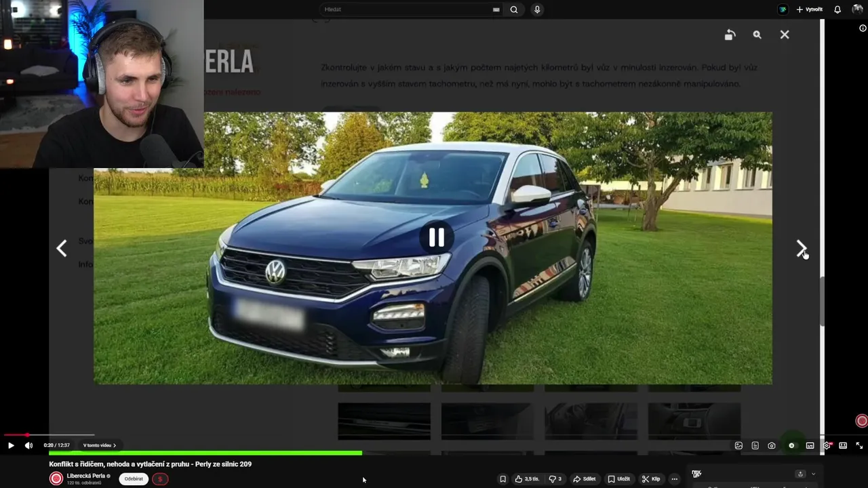Take a screenshot with the camera button
868x488 pixels.
point(772,445)
